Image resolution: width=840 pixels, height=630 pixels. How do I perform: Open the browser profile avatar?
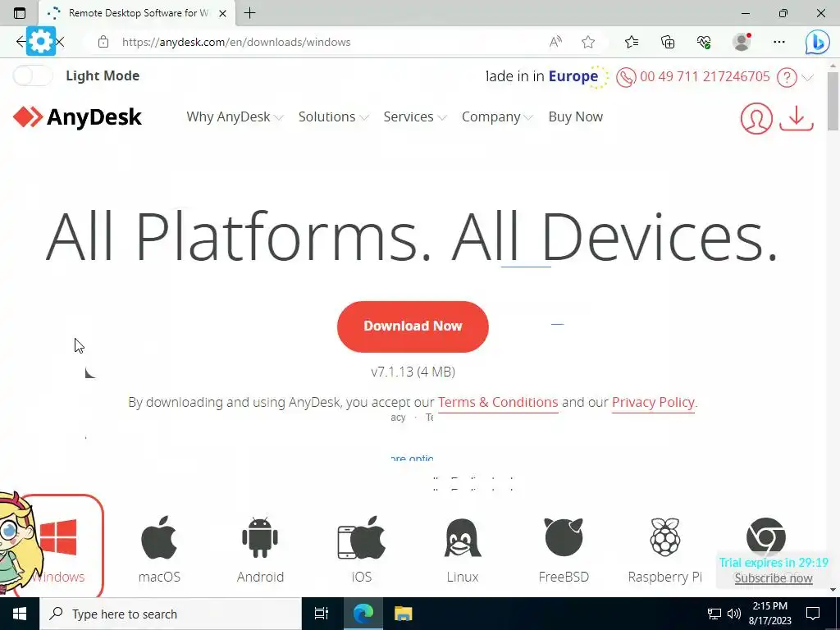coord(742,42)
